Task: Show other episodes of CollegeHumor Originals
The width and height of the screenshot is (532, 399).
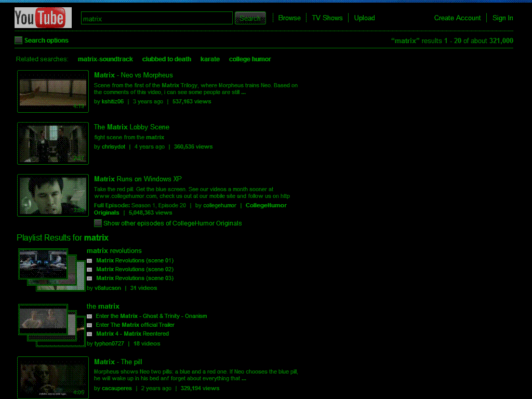Action: [x=172, y=223]
